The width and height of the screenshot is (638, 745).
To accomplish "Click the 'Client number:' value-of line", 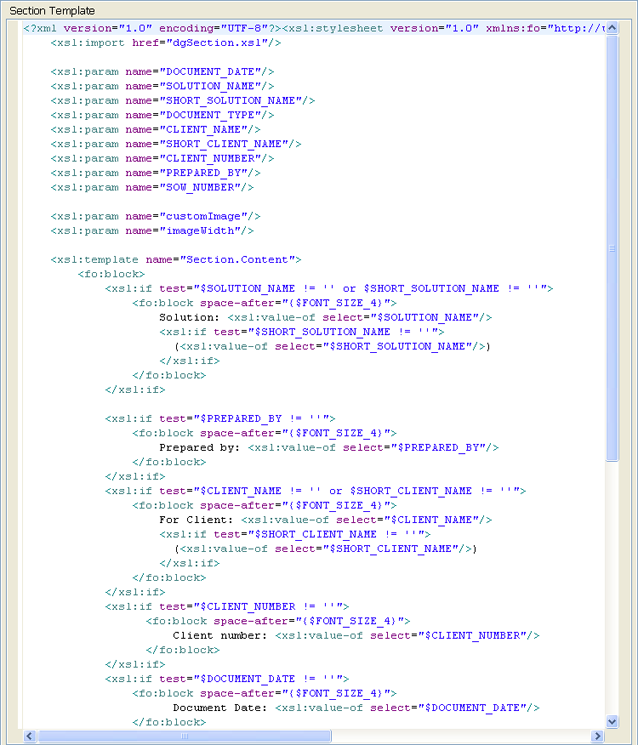I will (x=356, y=636).
